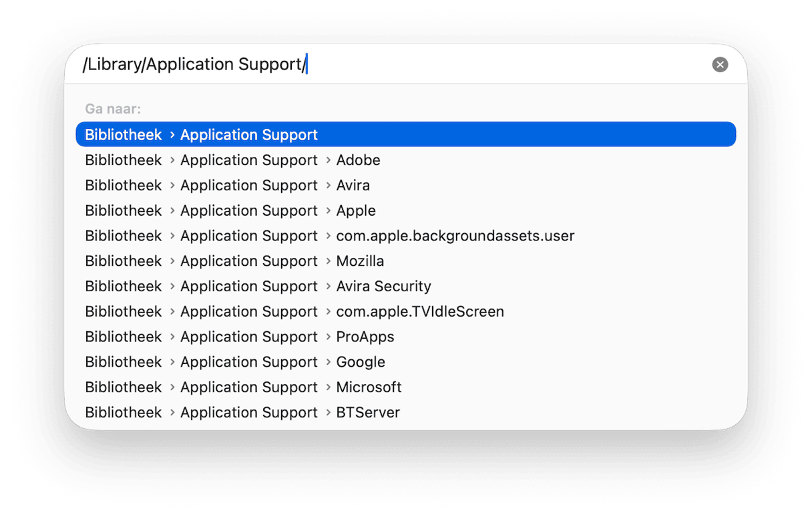Click Application Support text in the Microsoft row

[249, 387]
